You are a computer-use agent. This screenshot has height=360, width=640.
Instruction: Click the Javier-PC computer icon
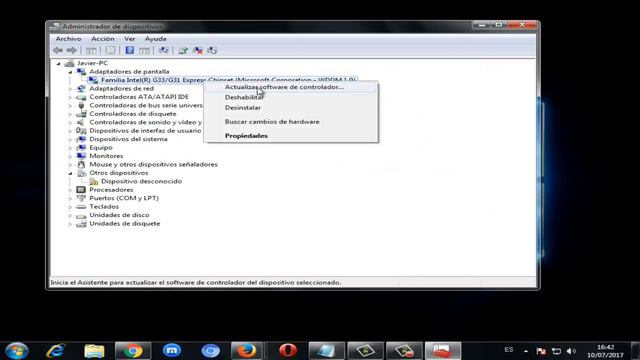[69, 63]
